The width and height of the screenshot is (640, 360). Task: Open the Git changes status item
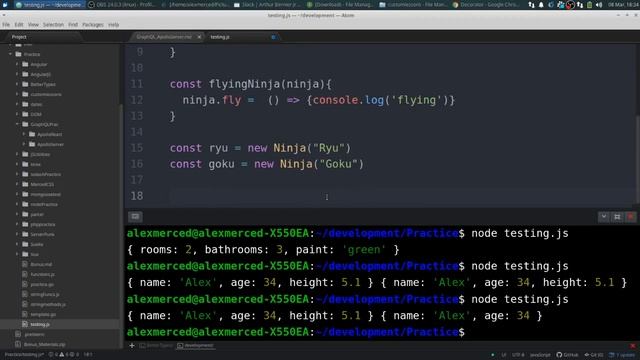click(x=594, y=355)
